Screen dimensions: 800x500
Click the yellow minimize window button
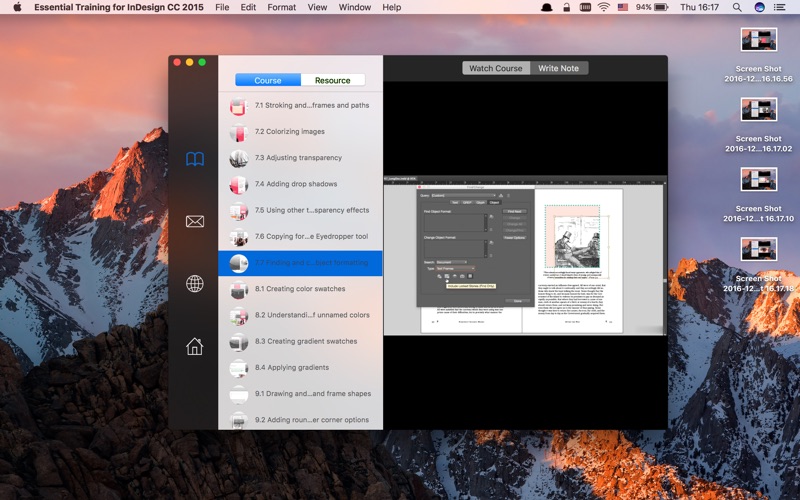click(x=189, y=62)
